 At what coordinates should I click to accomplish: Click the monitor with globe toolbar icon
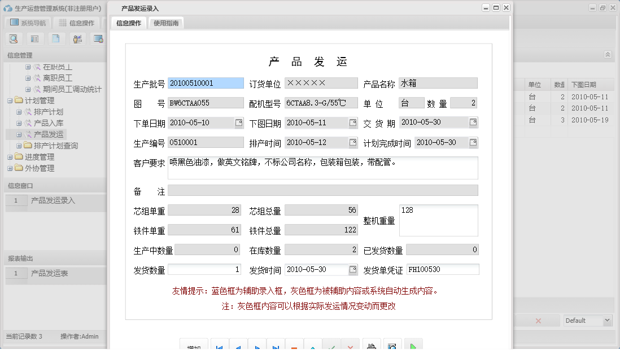tap(99, 38)
